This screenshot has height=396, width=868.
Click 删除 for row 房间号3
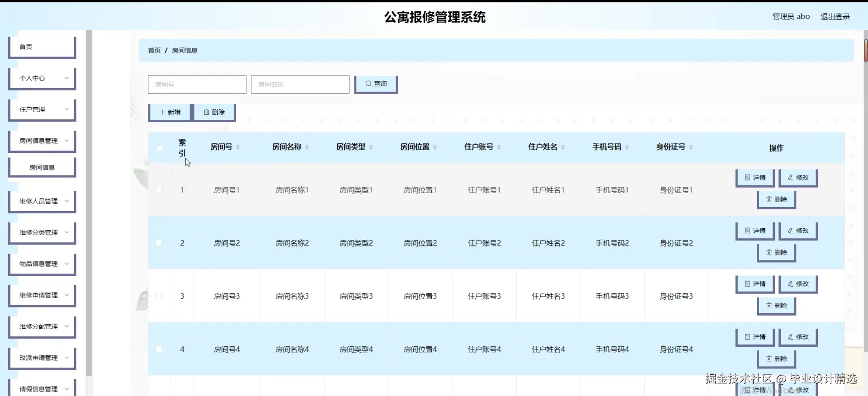pos(777,306)
